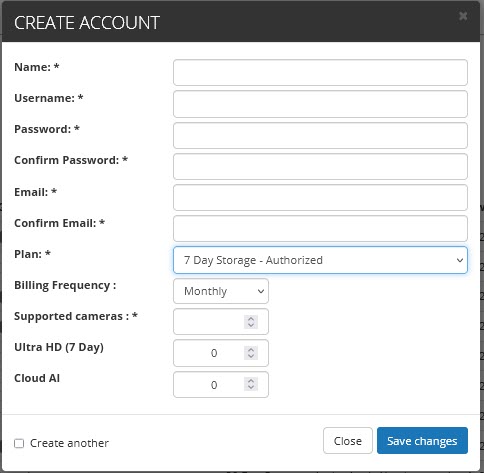The image size is (484, 473).
Task: Focus the Username input field
Action: click(320, 104)
